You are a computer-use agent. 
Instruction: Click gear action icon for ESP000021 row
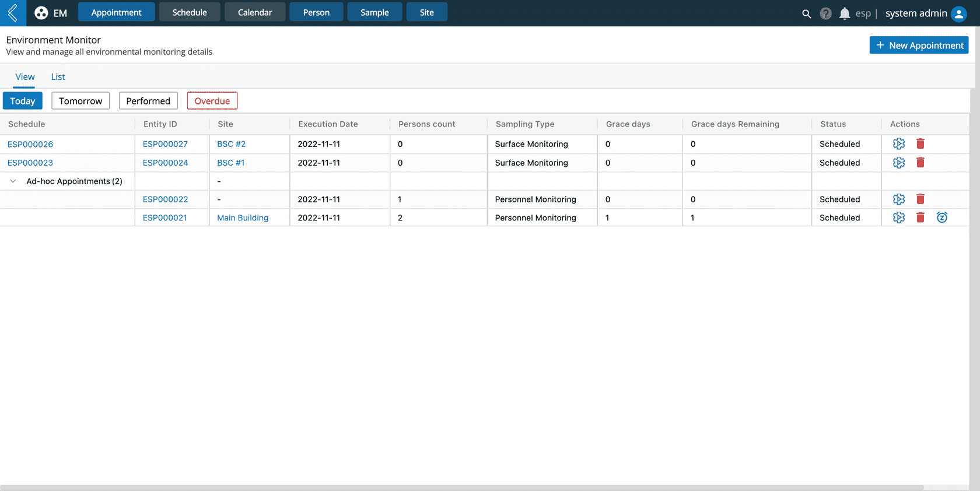click(x=899, y=218)
